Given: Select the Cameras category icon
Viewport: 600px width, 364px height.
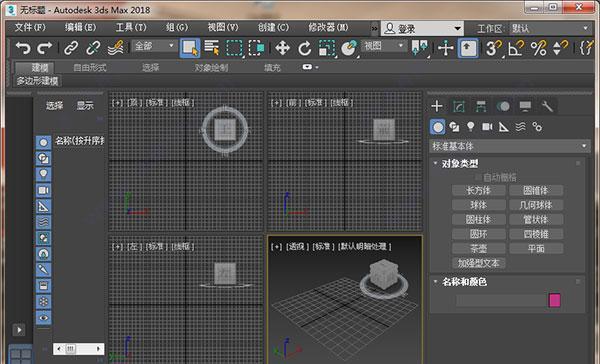Looking at the screenshot, I should pyautogui.click(x=487, y=127).
